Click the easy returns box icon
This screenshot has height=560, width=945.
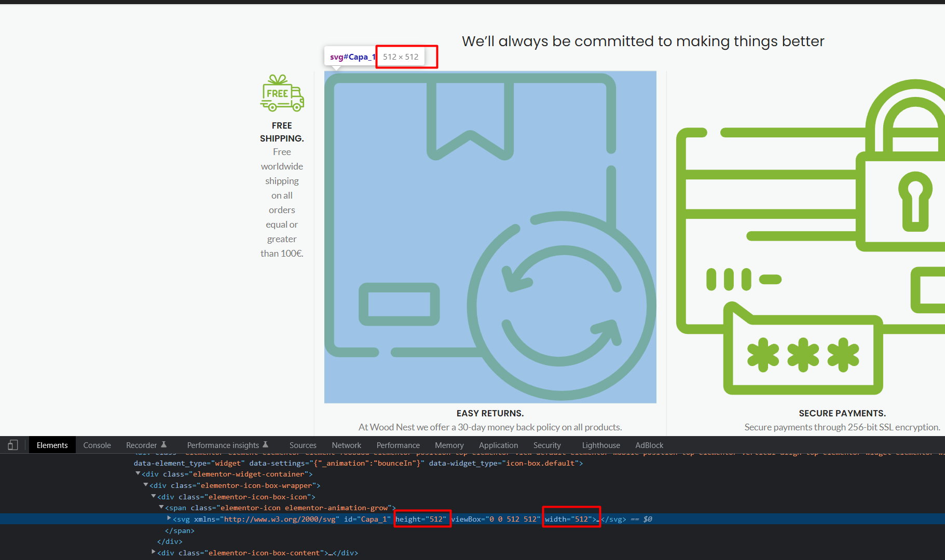pos(490,237)
